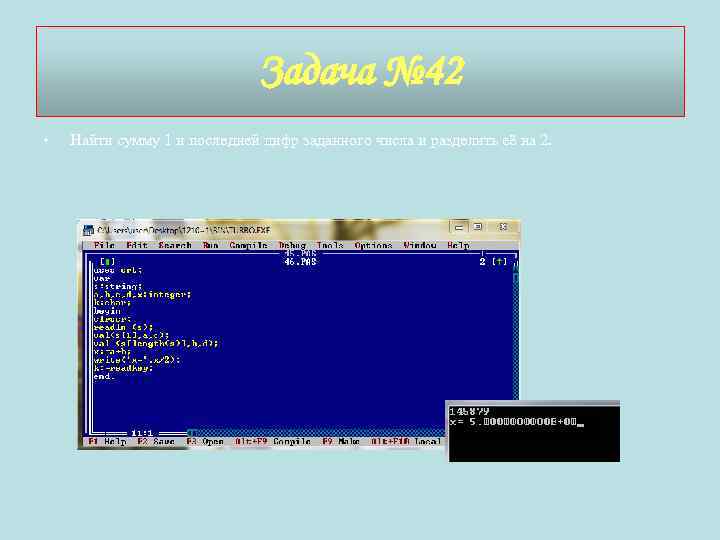Image resolution: width=720 pixels, height=540 pixels.
Task: Minimize the TURBO.EXE console window
Action: [x=459, y=227]
